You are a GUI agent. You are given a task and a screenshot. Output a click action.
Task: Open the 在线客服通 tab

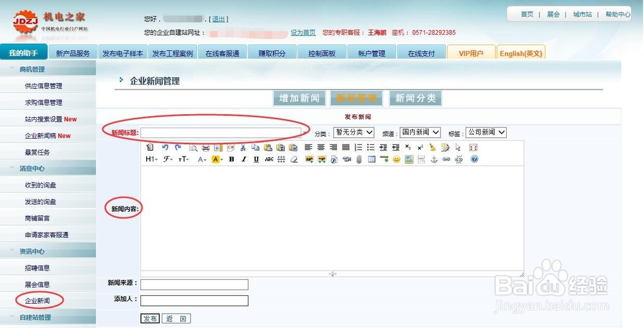pos(222,53)
